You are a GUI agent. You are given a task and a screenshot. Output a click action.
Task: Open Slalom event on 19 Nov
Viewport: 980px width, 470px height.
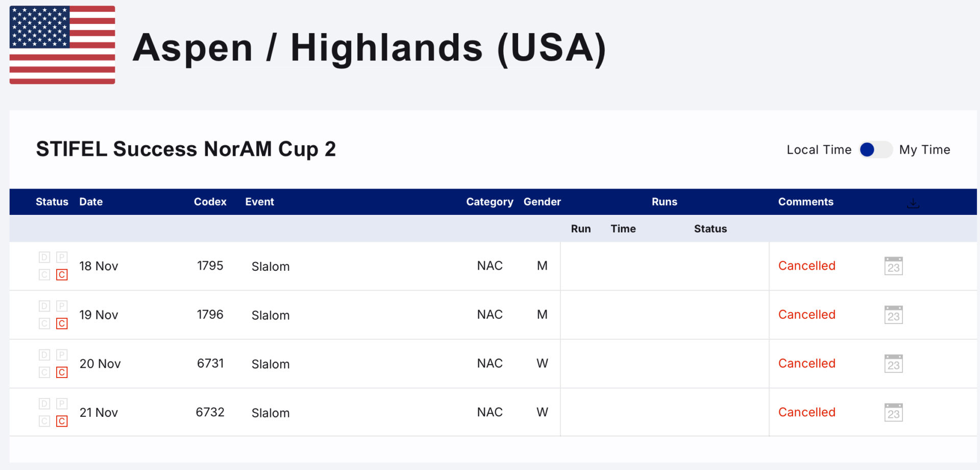click(x=271, y=315)
